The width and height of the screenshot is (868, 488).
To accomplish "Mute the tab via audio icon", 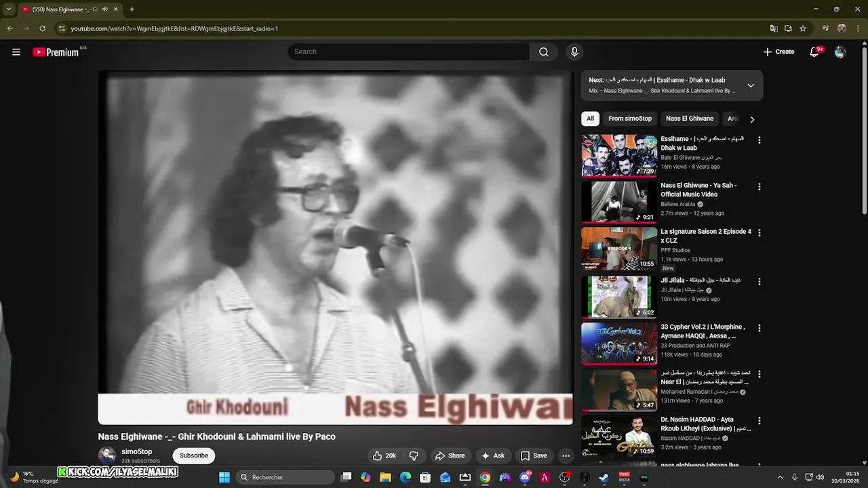I will tap(104, 9).
